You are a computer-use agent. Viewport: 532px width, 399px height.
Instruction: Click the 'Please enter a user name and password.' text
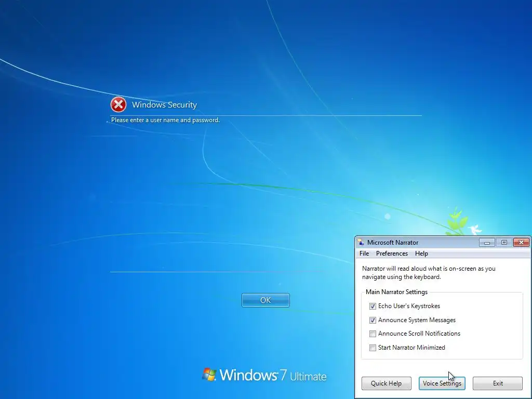pyautogui.click(x=165, y=120)
